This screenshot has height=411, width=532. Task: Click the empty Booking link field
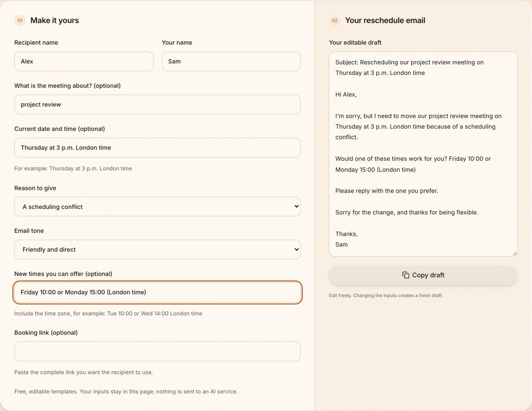pyautogui.click(x=157, y=351)
